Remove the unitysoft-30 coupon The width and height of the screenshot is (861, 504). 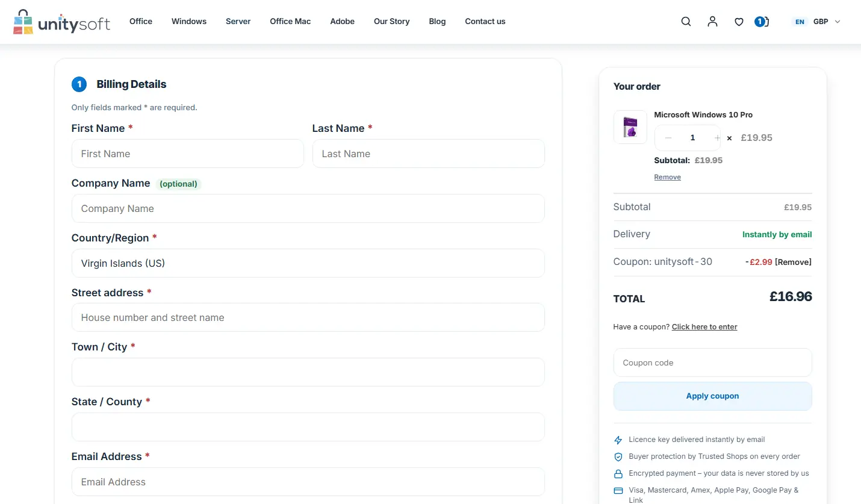(793, 262)
